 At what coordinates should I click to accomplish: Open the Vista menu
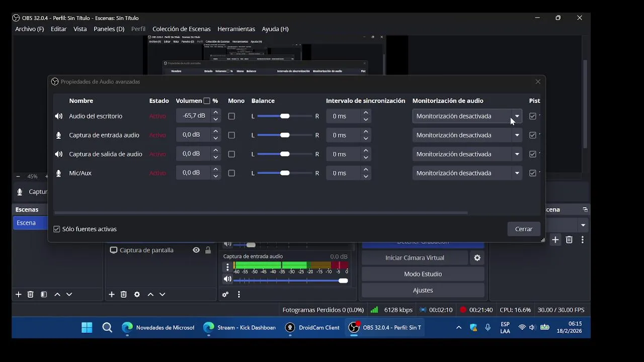click(x=80, y=29)
